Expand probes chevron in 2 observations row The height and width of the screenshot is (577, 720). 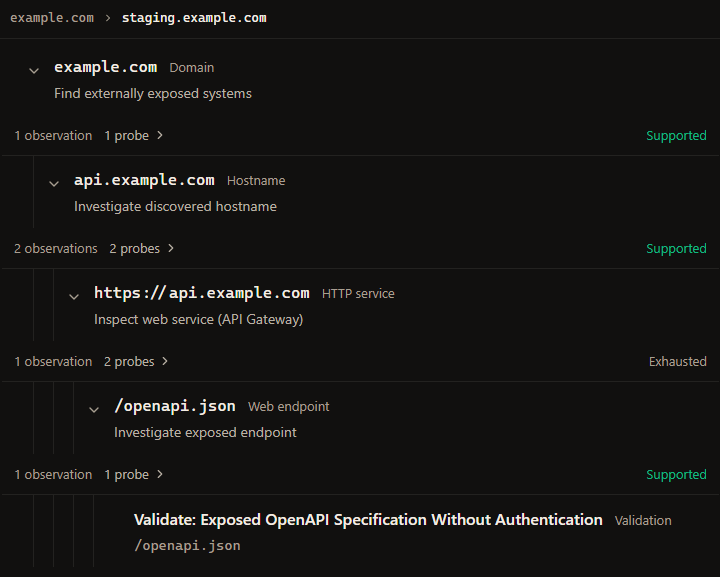point(171,248)
